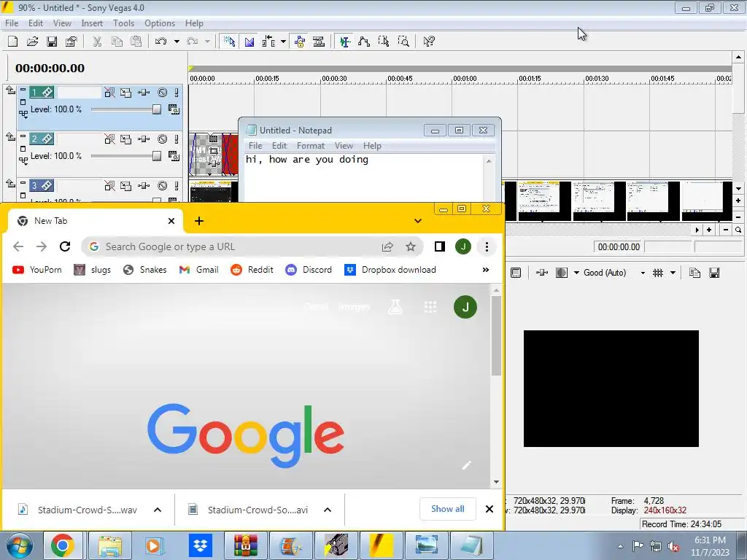
Task: Click Split Screen View in the preview toolbar
Action: coord(562,273)
